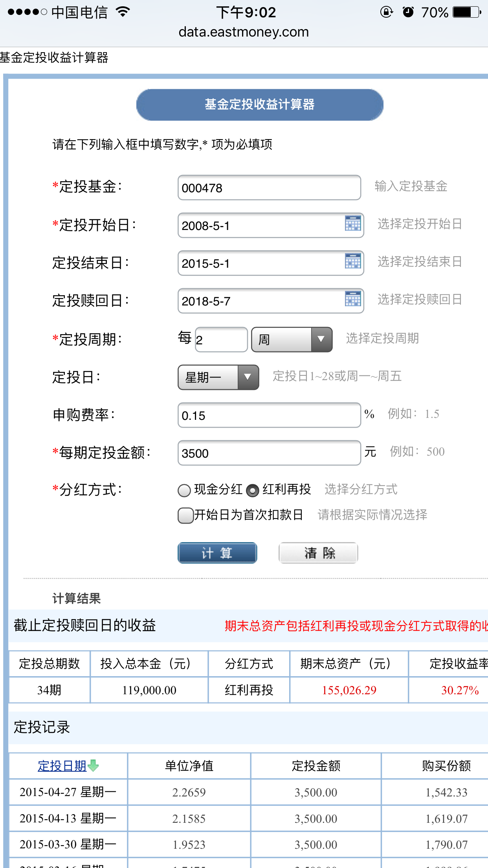Image resolution: width=488 pixels, height=868 pixels.
Task: Select the 现金分红 radio option
Action: click(184, 490)
